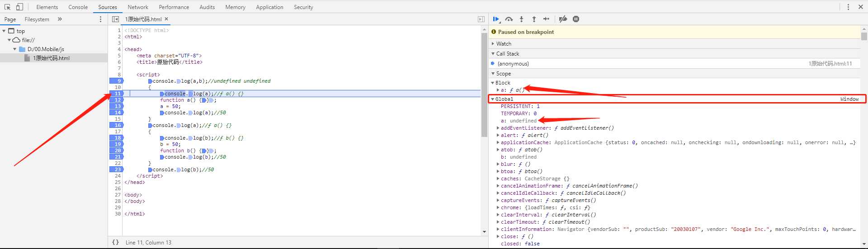Toggle the breakpoint on line 19
This screenshot has width=868, height=249.
(x=116, y=144)
